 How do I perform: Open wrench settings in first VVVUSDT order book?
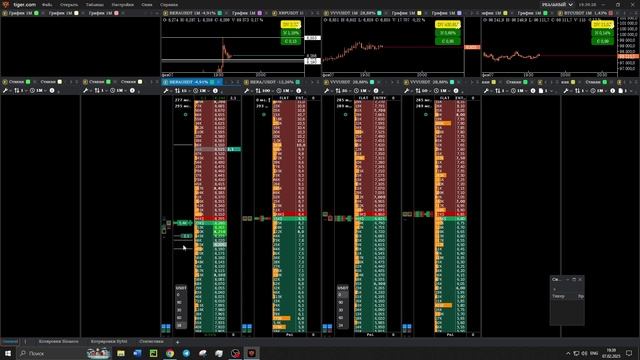(327, 91)
